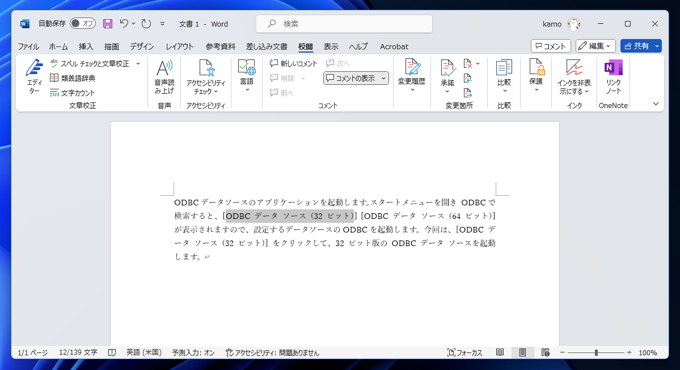Switch to Print Layout view
Screen dimensions: 680x370
523,353
